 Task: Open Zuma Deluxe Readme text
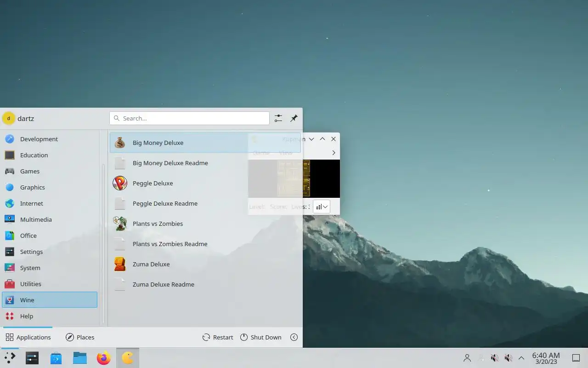[164, 284]
